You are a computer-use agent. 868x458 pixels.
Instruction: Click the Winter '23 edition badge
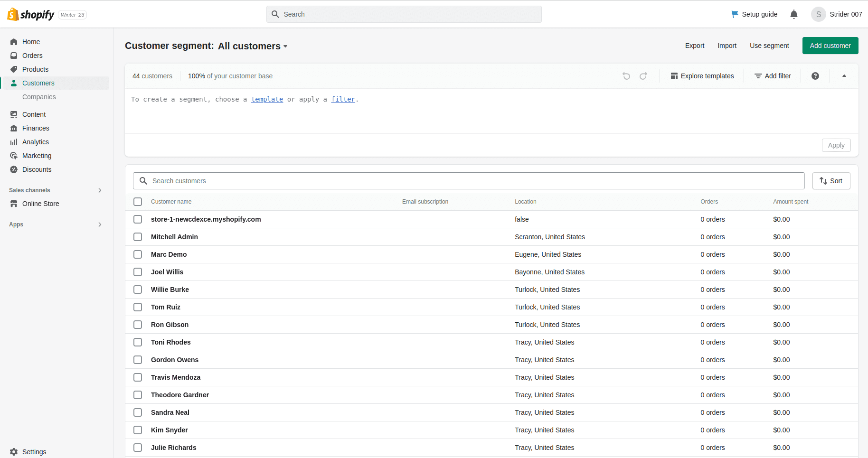coord(73,15)
